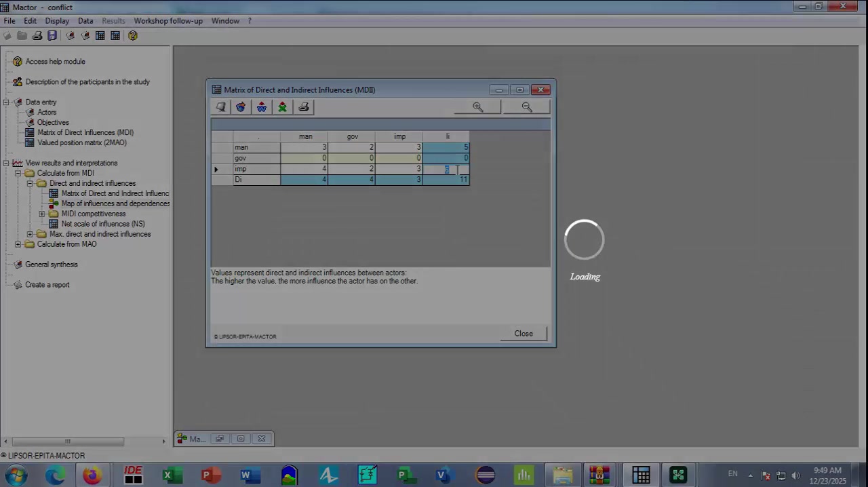The width and height of the screenshot is (868, 487).
Task: Open the Workshop follow-up menu
Action: point(168,21)
